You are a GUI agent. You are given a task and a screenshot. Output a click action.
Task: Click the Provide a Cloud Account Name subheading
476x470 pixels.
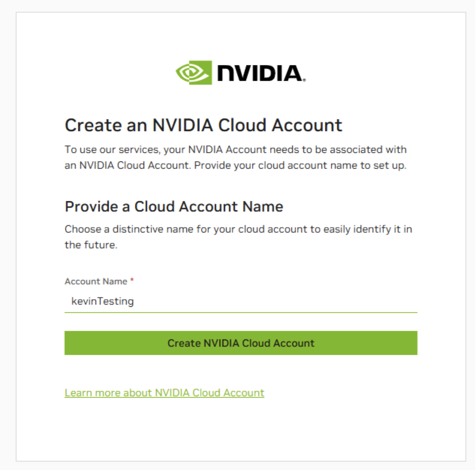tap(174, 207)
